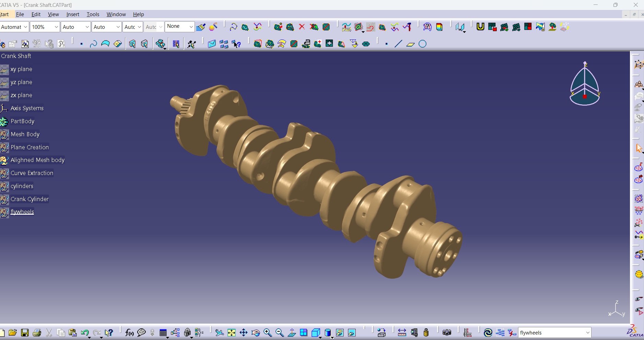Viewport: 644px width, 340px height.
Task: Select the Rotate view icon
Action: tap(256, 332)
